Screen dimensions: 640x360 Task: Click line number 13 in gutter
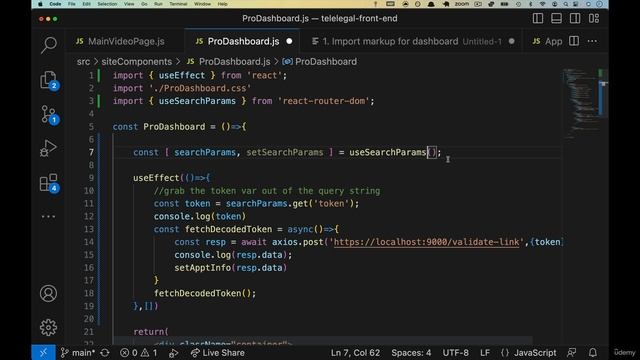(x=89, y=229)
